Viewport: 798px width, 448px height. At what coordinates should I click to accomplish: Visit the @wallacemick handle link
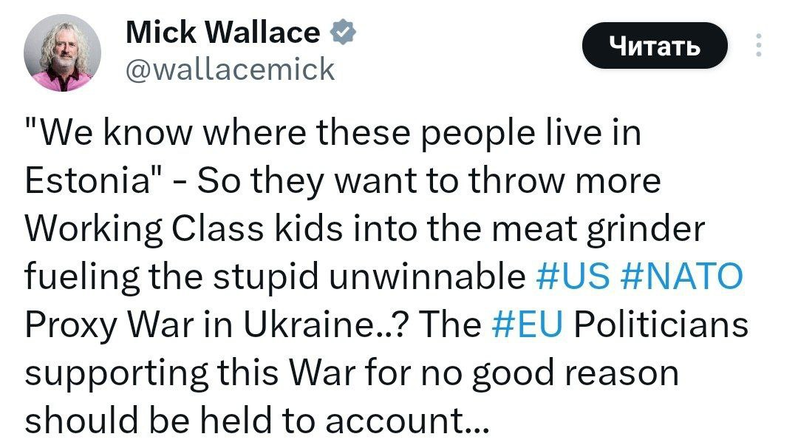(230, 69)
